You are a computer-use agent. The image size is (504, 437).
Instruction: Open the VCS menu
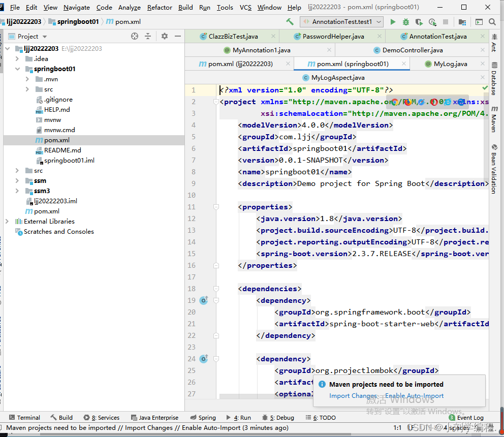[245, 8]
